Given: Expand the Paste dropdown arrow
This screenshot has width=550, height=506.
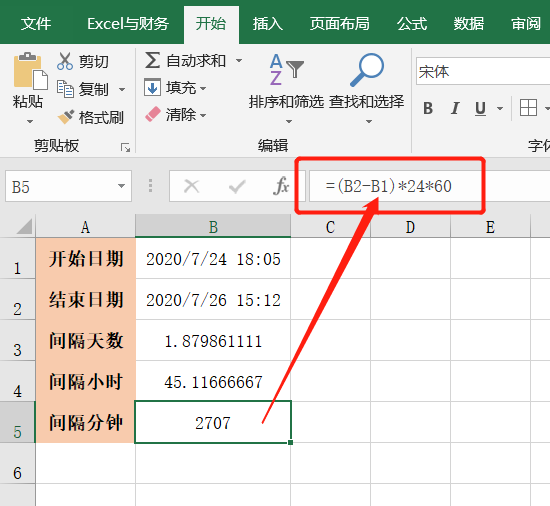Looking at the screenshot, I should 30,121.
